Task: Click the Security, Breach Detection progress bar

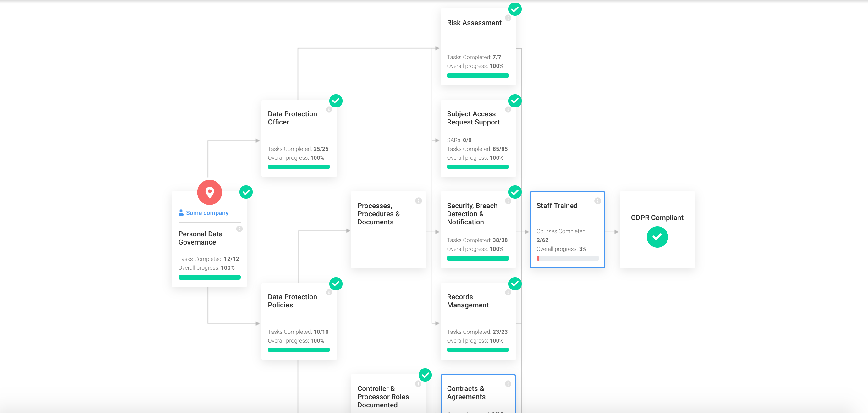Action: (478, 258)
